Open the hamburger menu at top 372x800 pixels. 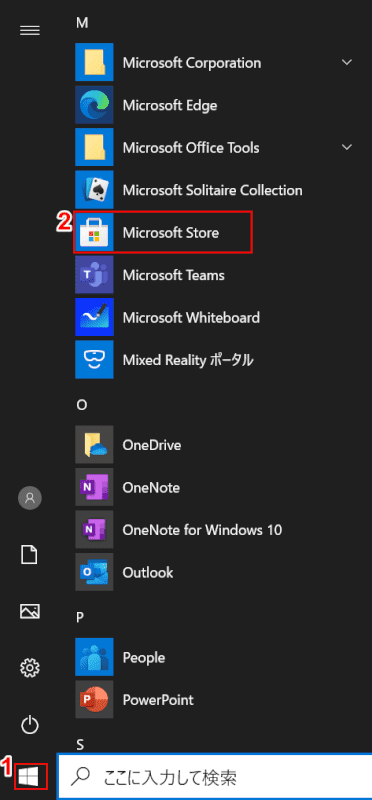(30, 31)
